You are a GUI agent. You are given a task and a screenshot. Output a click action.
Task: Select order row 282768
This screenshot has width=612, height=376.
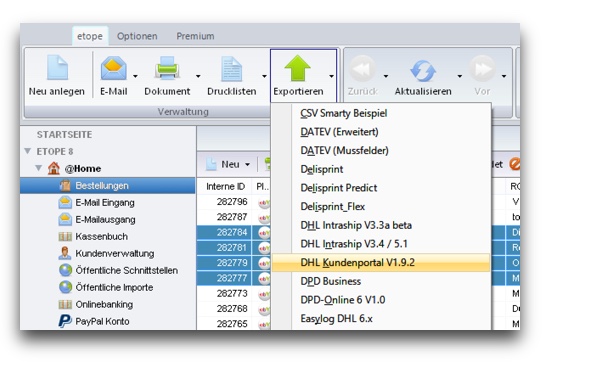point(232,309)
